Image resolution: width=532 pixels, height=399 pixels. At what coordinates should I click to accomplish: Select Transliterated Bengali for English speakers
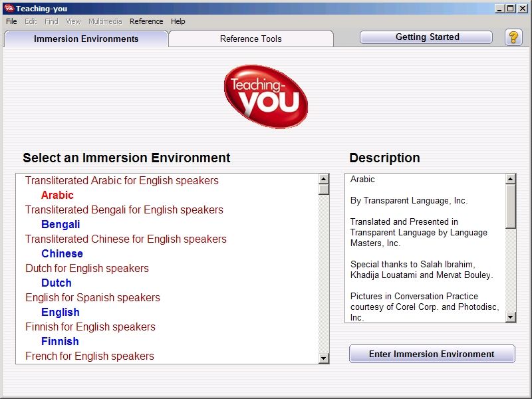pos(124,209)
